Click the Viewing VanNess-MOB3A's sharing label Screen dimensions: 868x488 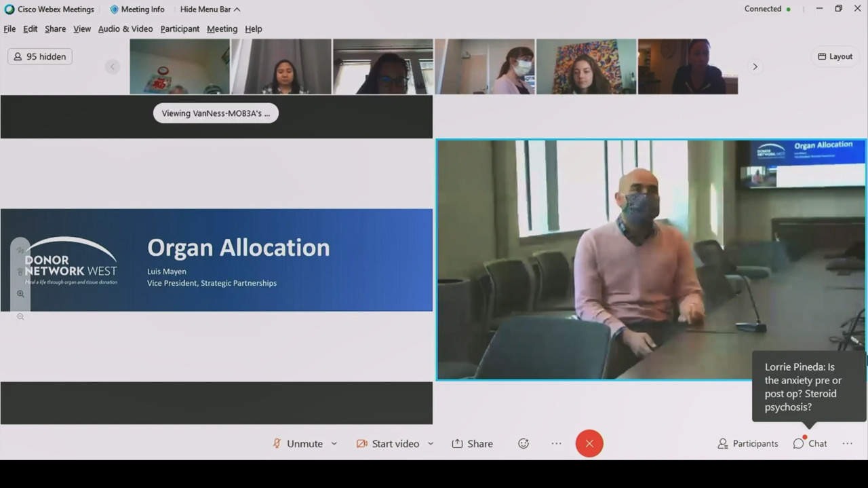[216, 113]
